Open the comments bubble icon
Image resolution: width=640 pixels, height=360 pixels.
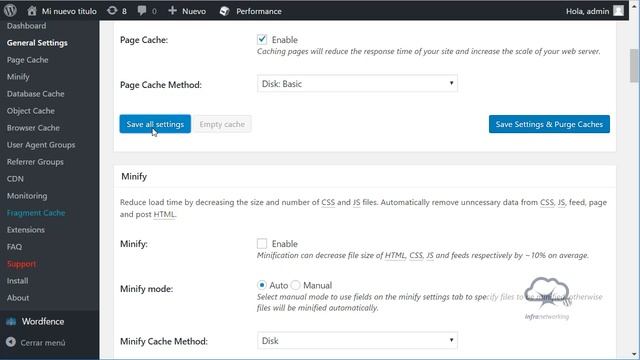click(142, 11)
